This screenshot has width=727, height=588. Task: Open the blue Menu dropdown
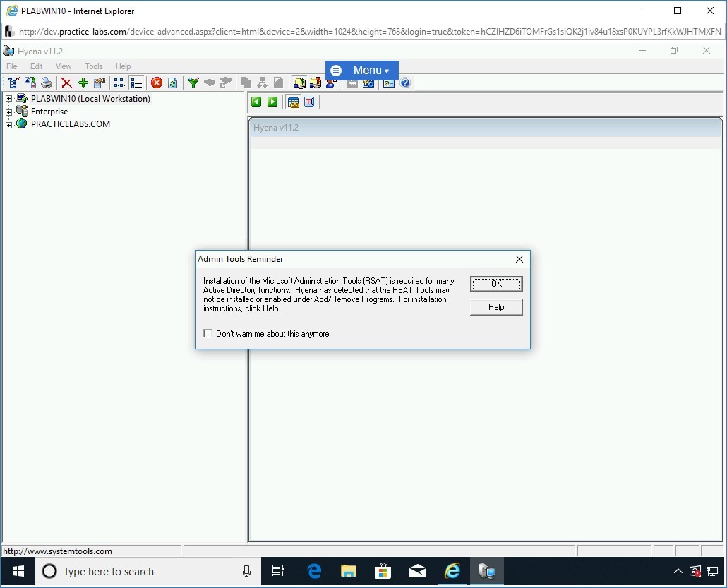point(362,71)
